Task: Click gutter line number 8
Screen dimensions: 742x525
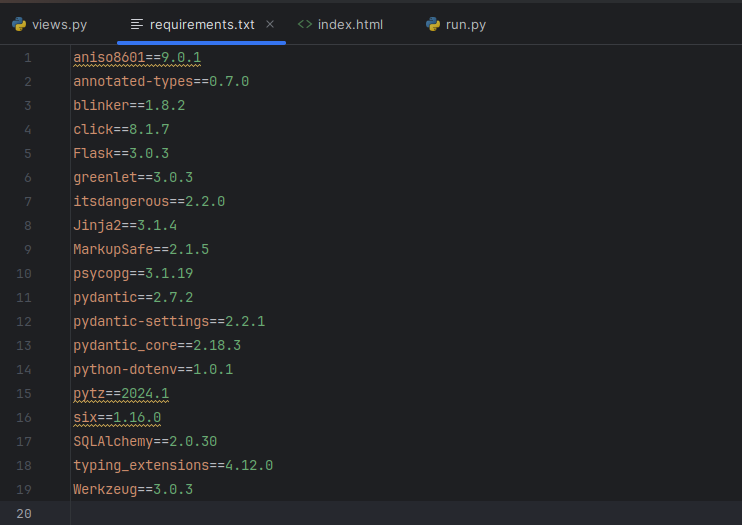Action: point(28,225)
